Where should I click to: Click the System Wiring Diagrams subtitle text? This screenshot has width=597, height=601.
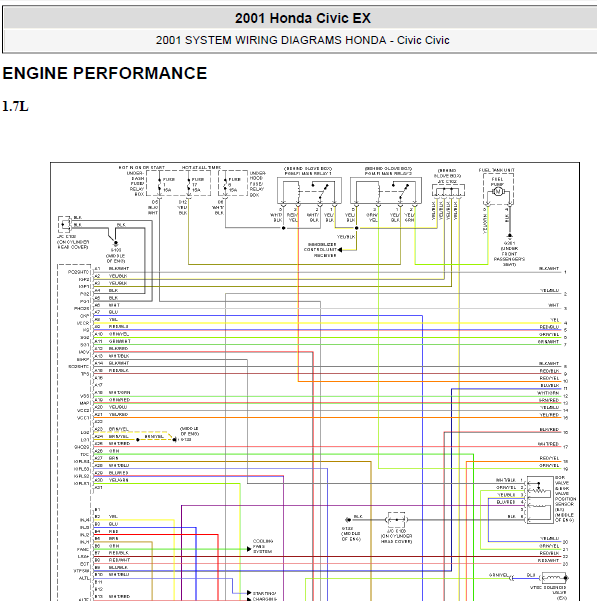(303, 40)
